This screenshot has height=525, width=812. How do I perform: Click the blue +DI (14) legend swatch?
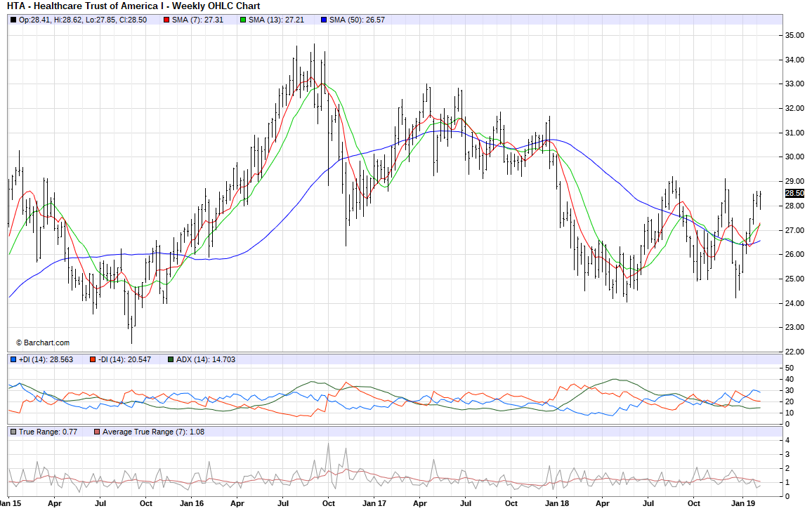pyautogui.click(x=13, y=359)
